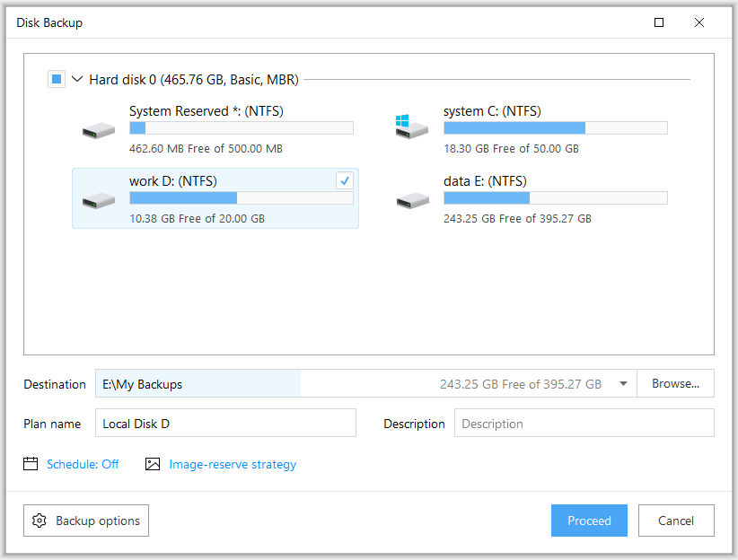738x560 pixels.
Task: Uncheck the work D: partition checkbox
Action: [x=344, y=180]
